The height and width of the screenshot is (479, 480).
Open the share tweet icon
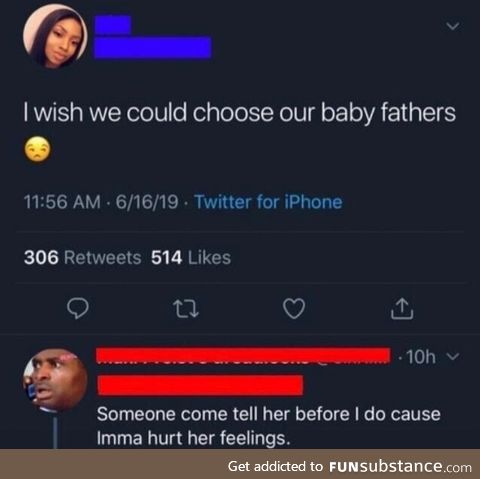click(402, 308)
